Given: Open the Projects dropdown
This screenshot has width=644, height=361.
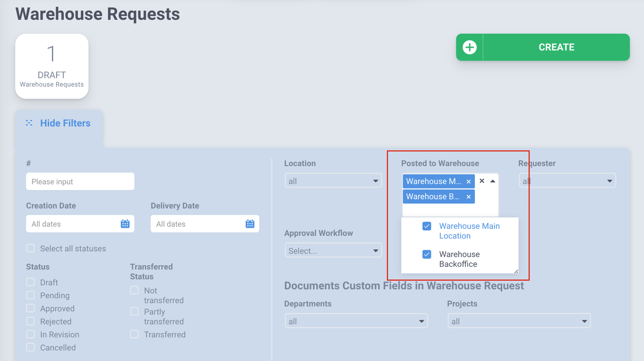Looking at the screenshot, I should pos(519,321).
